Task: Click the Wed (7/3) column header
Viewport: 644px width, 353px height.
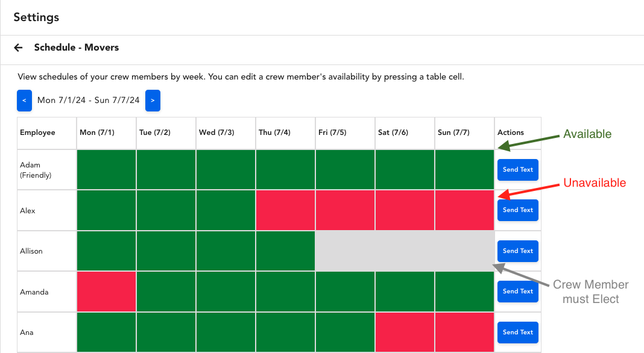Action: [226, 133]
